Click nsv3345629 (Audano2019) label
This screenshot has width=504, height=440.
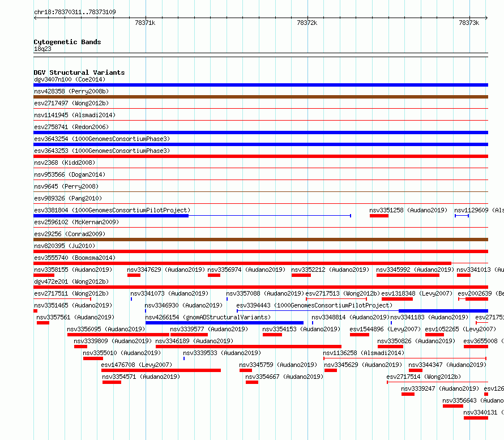(363, 365)
